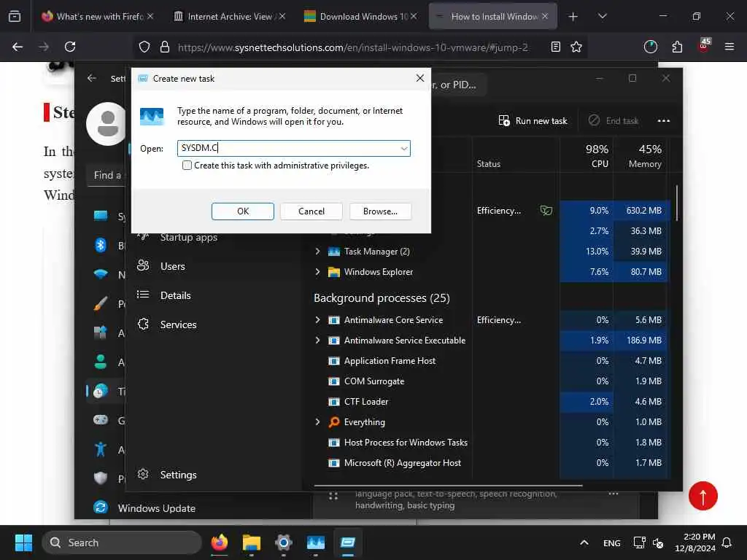Open Task Manager Settings page
747x560 pixels.
click(178, 475)
